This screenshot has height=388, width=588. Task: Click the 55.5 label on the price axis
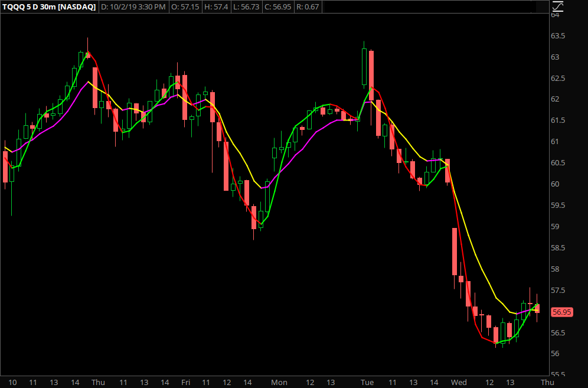pyautogui.click(x=558, y=375)
